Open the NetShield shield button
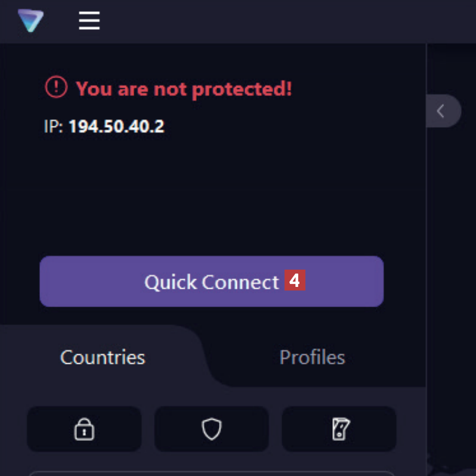Screen dimensions: 476x476 211,429
